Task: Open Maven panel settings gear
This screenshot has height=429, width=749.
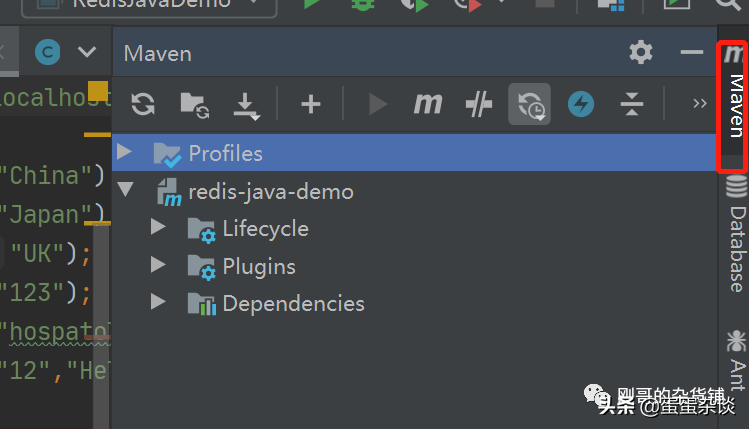Action: point(641,52)
